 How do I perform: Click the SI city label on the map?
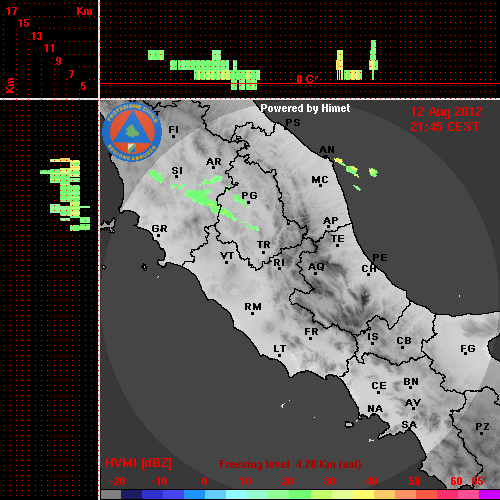click(177, 171)
